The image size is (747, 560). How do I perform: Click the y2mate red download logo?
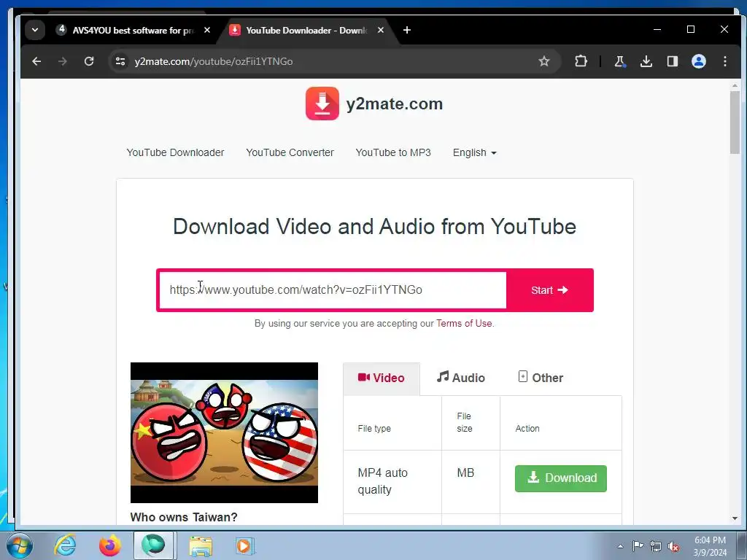tap(322, 104)
